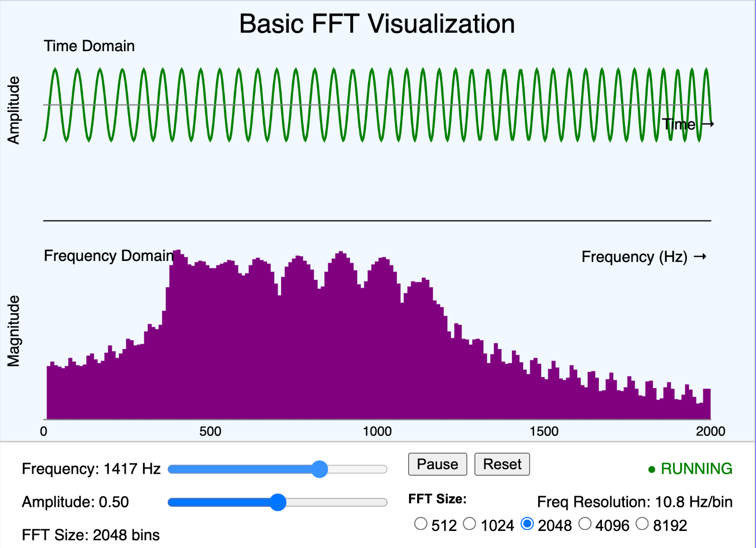Click the Frequency (Hz) axis label
Screen dimensions: 756x548
(644, 256)
